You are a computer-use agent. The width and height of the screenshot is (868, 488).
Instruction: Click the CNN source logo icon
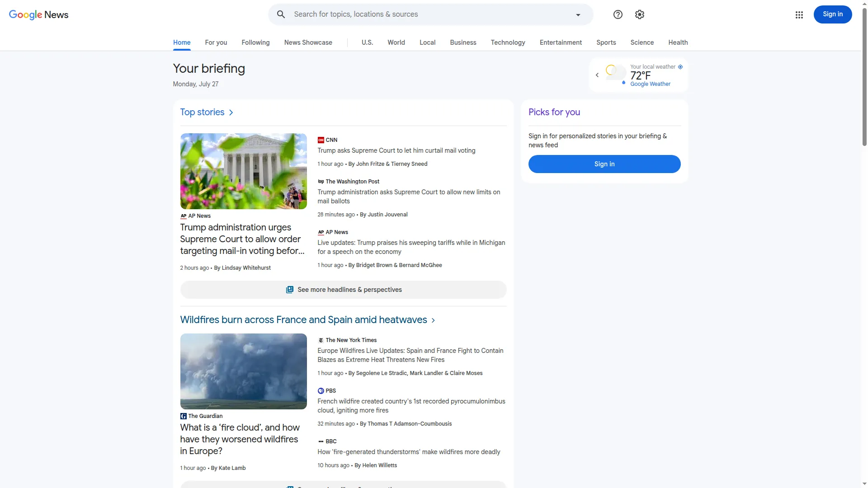pyautogui.click(x=321, y=140)
